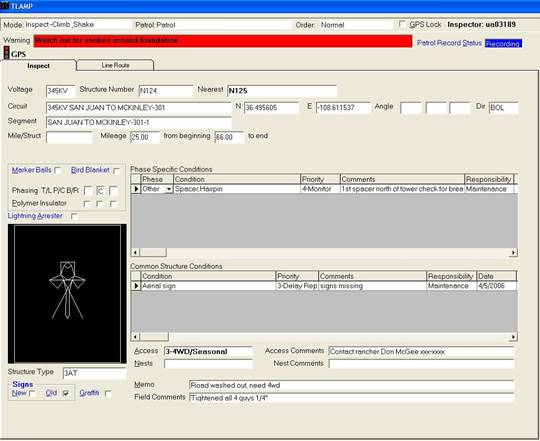Select the Inspect tab
The height and width of the screenshot is (441, 540).
38,65
